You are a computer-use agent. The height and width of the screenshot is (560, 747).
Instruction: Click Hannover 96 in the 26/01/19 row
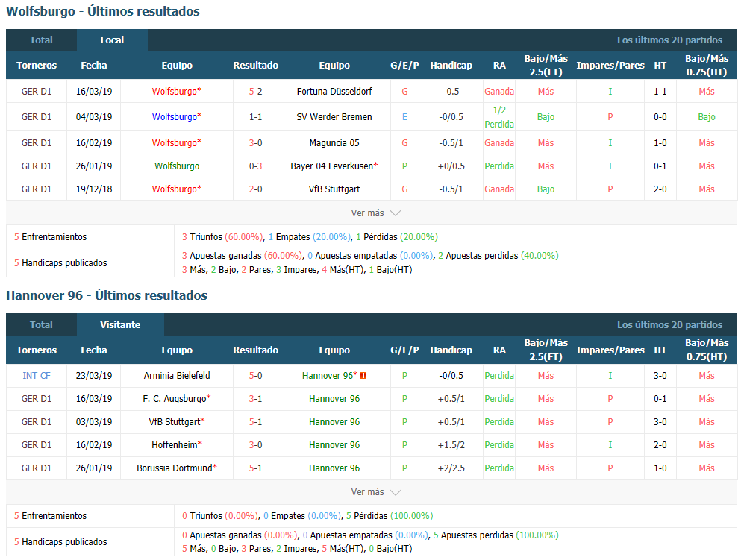click(334, 468)
